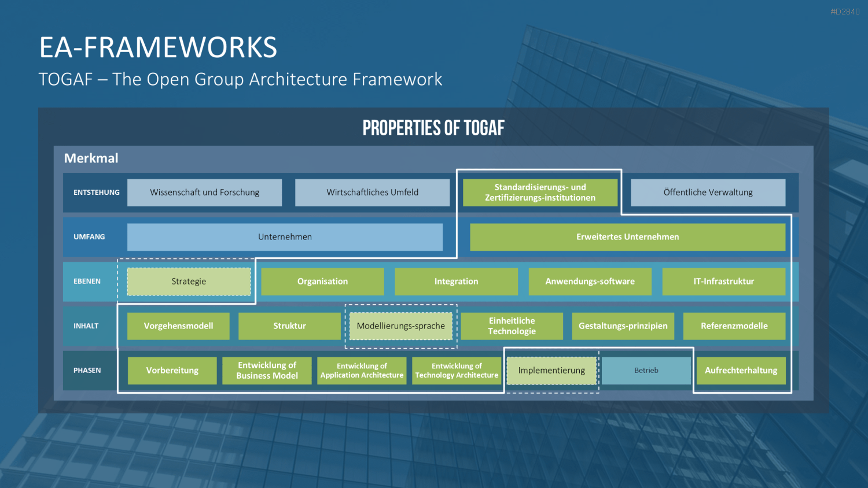Select the blue Betrieb box
The image size is (868, 488).
click(646, 371)
